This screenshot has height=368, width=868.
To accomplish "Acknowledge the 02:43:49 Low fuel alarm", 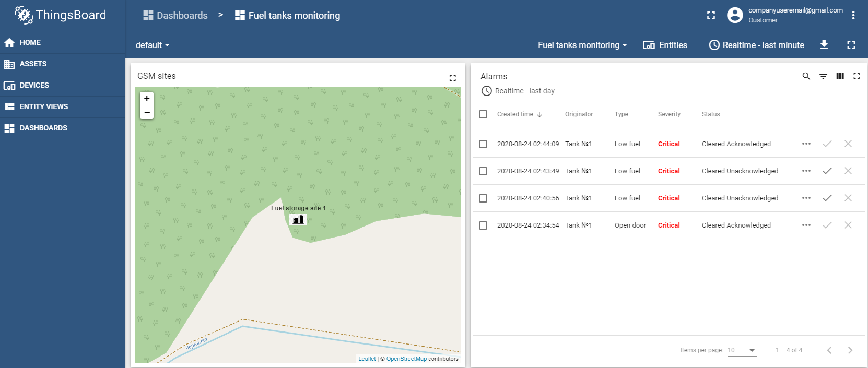I will click(827, 171).
